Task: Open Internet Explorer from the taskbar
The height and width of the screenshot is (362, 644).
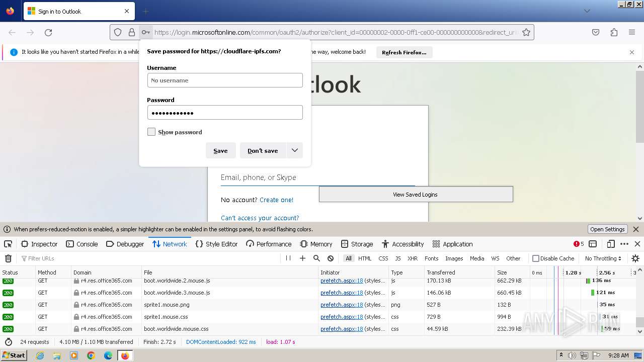Action: 40,355
